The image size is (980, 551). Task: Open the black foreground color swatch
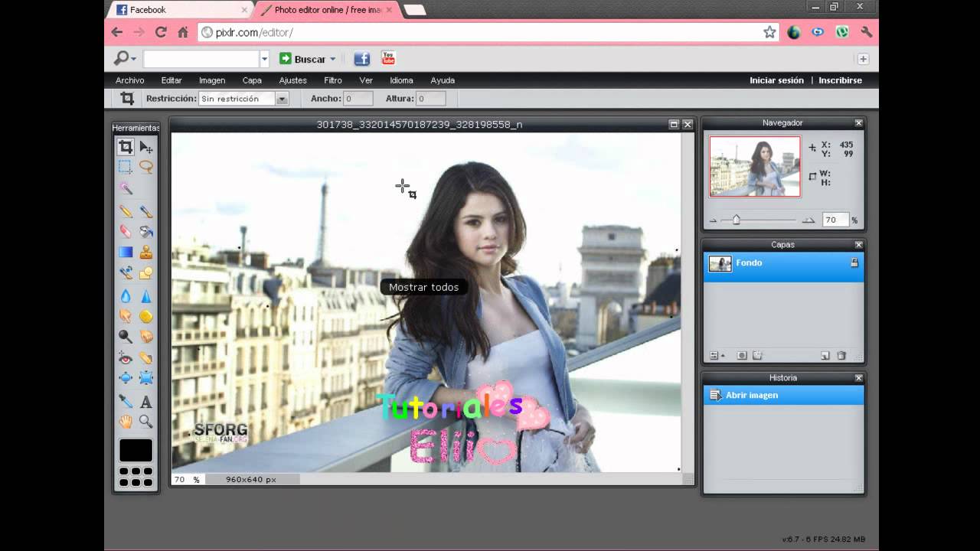(x=136, y=451)
